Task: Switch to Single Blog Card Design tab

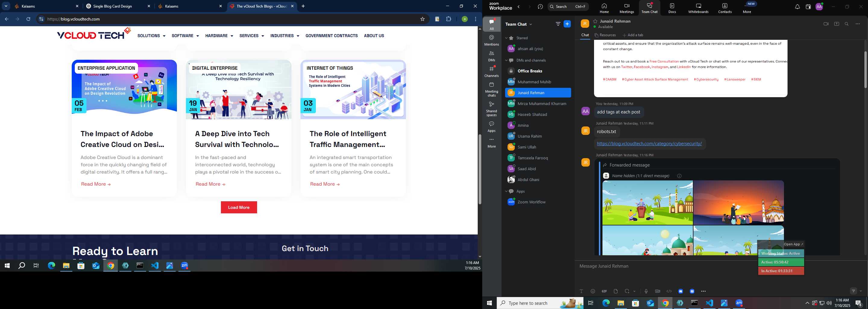Action: pos(118,6)
